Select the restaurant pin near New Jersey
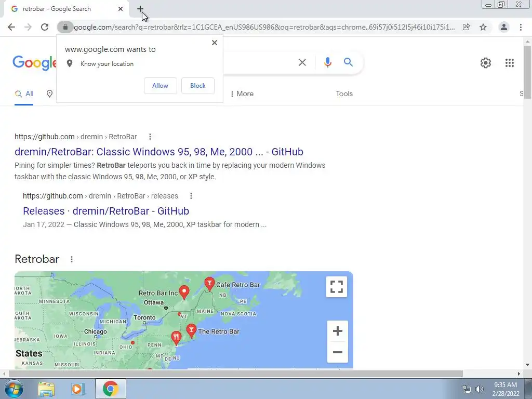The image size is (532, 399). click(x=176, y=338)
